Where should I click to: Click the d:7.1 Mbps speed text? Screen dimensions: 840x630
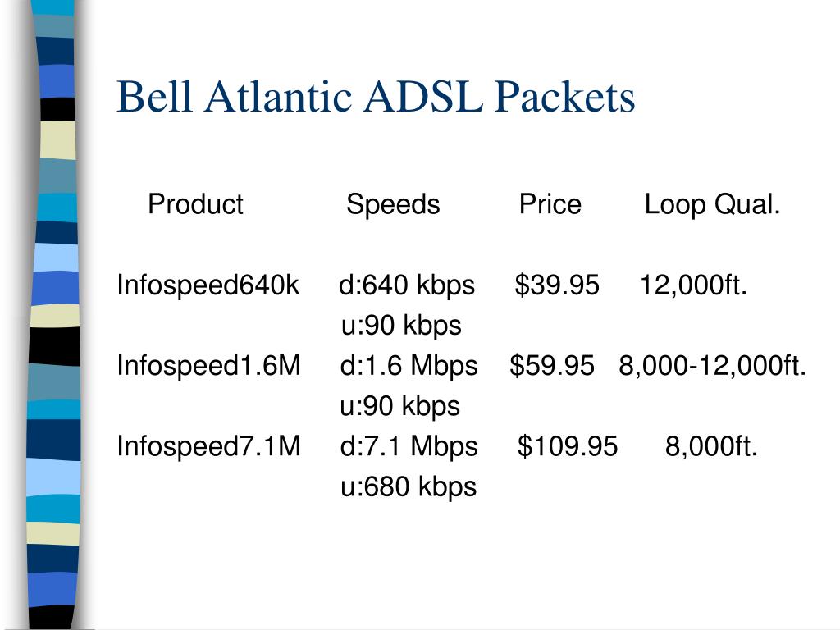pyautogui.click(x=409, y=447)
